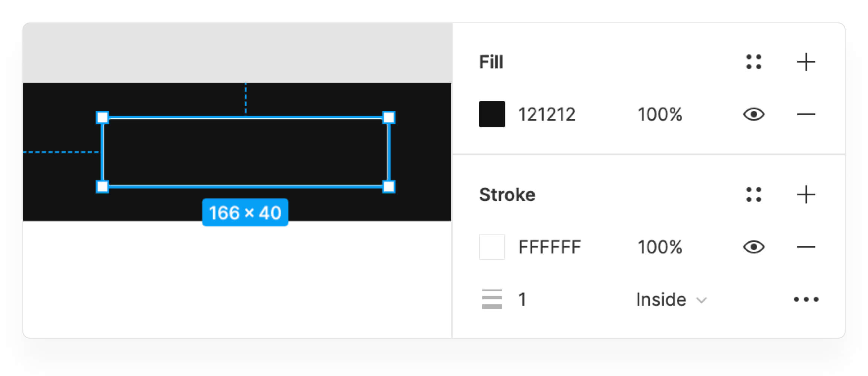Click the Fill section heading
Viewport: 868px width, 376px height.
pos(491,62)
